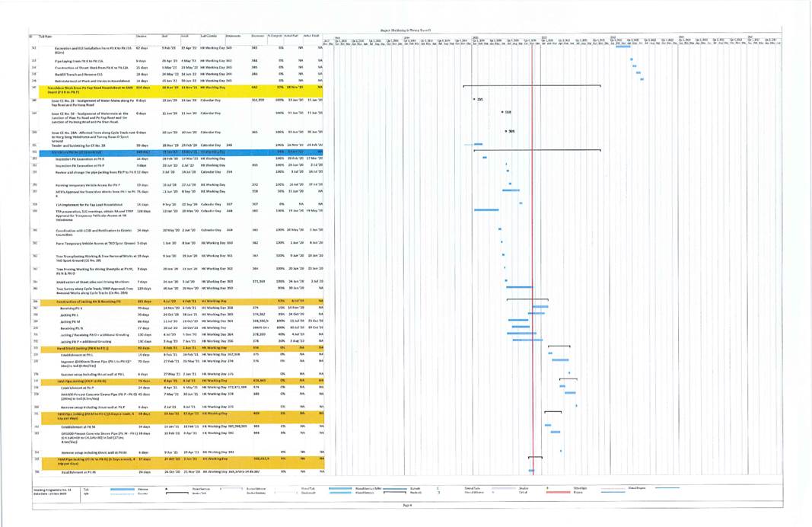Screen dimensions: 812x527
Task: Select 'Jacking Pit M' task row
Action: click(177, 321)
